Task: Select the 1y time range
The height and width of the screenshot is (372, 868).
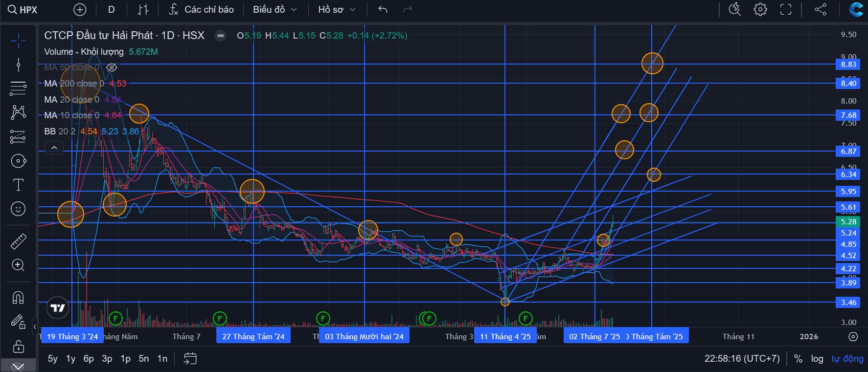Action: (71, 359)
